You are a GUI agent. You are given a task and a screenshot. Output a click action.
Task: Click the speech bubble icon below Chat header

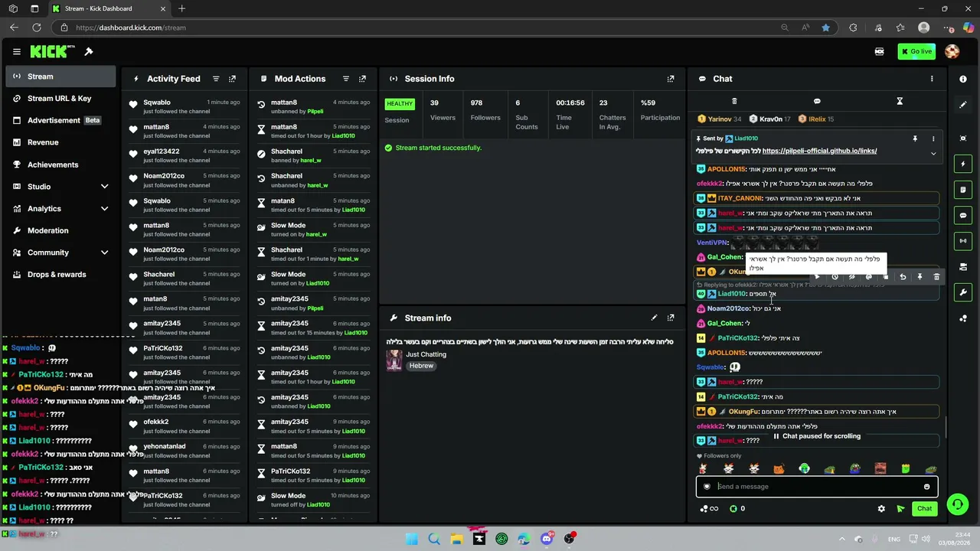tap(817, 101)
